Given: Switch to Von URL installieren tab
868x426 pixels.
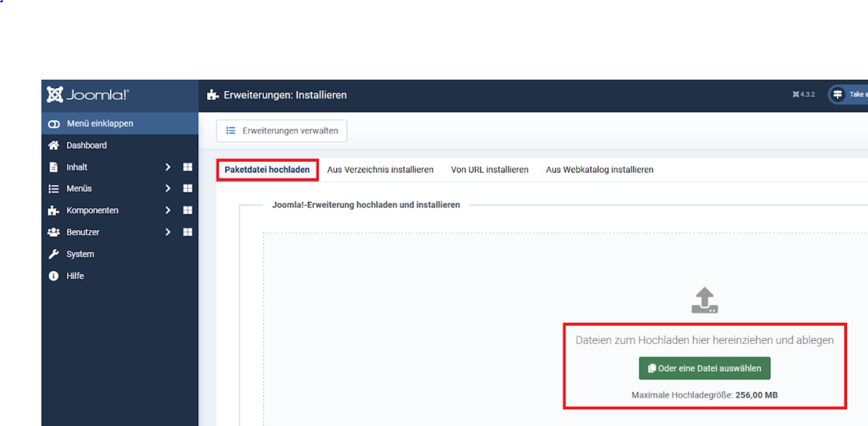Looking at the screenshot, I should (x=490, y=170).
